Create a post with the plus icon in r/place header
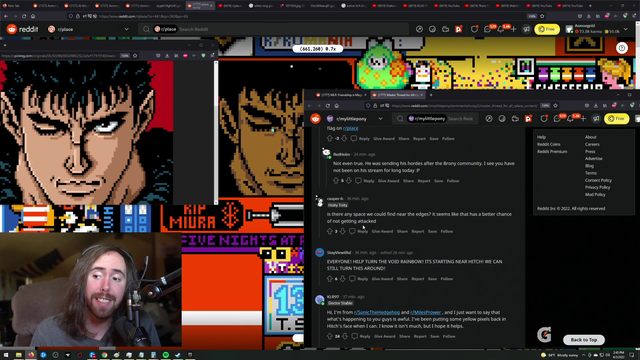Image resolution: width=640 pixels, height=360 pixels. coord(513,29)
